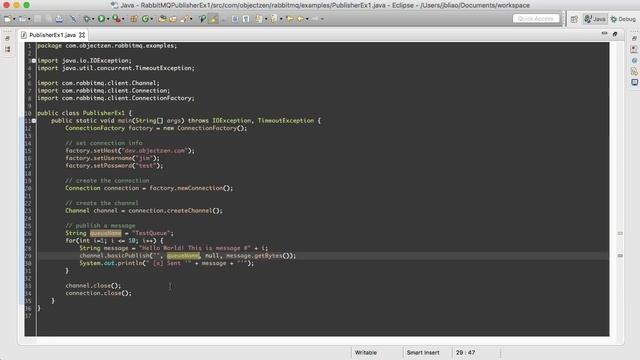Image resolution: width=640 pixels, height=360 pixels.
Task: Open the Debug launch dropdown arrow
Action: click(93, 19)
